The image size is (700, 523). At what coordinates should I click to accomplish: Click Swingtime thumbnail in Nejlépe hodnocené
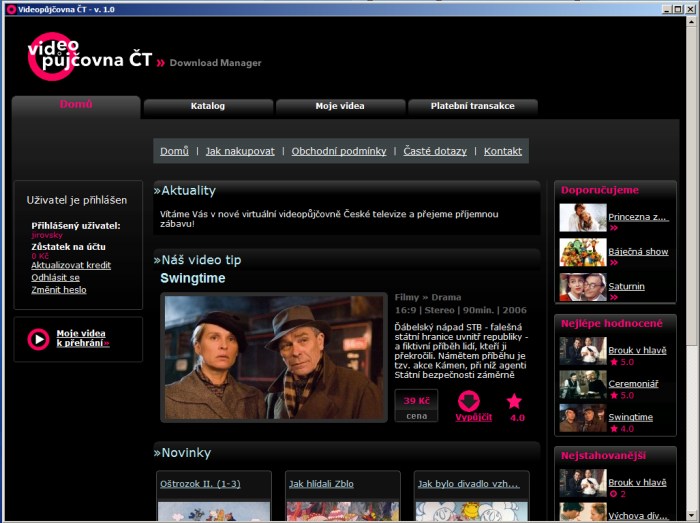583,418
